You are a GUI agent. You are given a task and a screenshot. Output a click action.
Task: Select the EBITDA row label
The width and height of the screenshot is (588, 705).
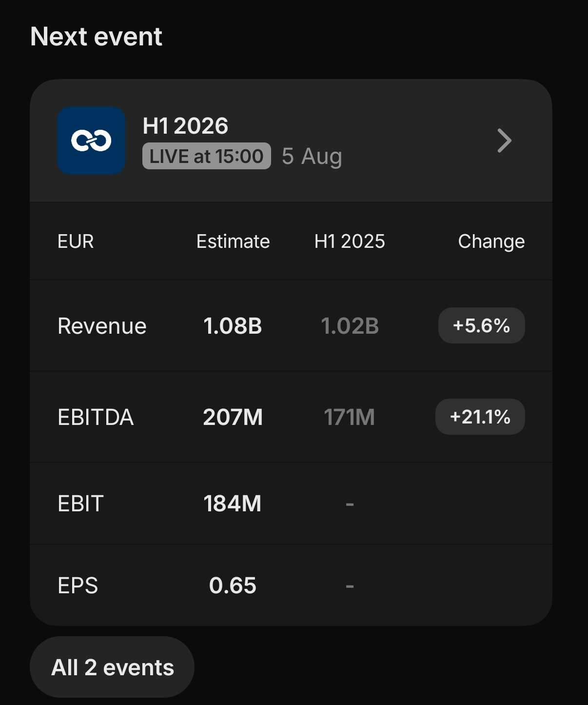(x=96, y=417)
